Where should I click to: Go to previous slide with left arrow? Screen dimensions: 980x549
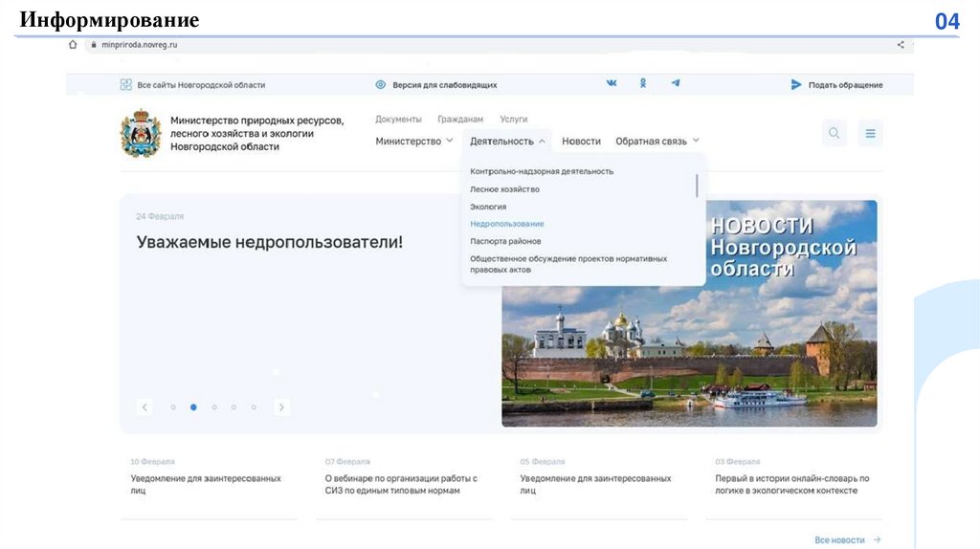(x=145, y=407)
